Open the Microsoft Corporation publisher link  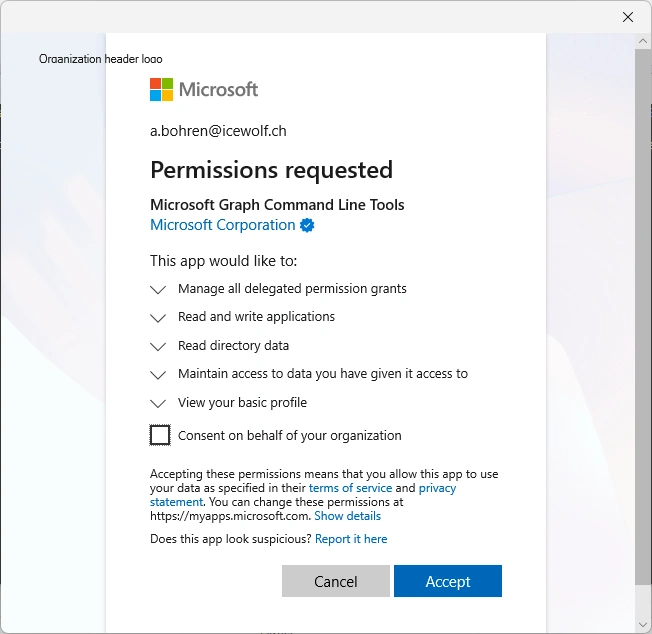(x=222, y=225)
